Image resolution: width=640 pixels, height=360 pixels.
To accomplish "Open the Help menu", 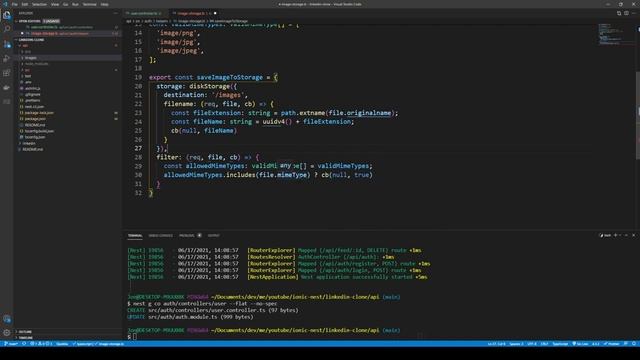I will [x=104, y=4].
